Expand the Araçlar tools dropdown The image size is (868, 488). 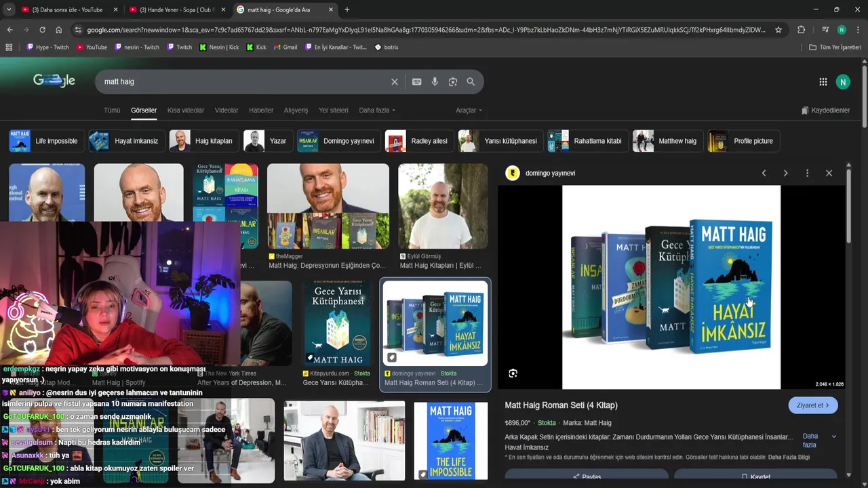coord(469,110)
